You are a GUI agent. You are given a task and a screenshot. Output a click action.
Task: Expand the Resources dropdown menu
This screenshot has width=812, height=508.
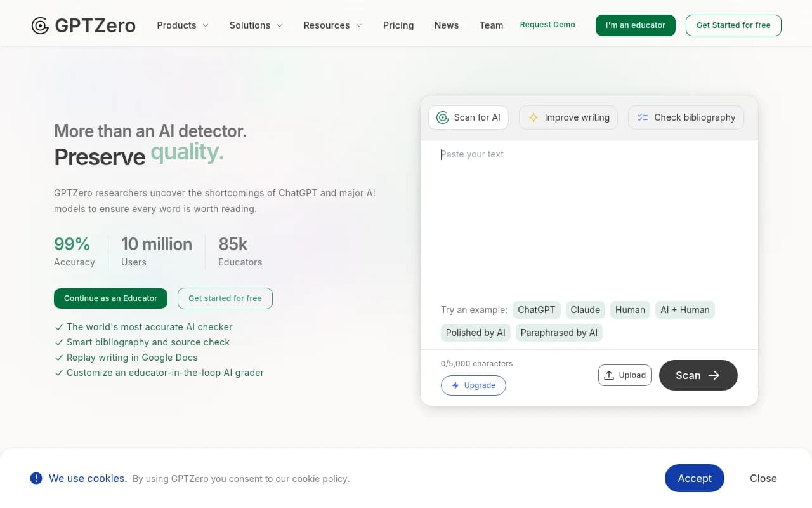[332, 25]
